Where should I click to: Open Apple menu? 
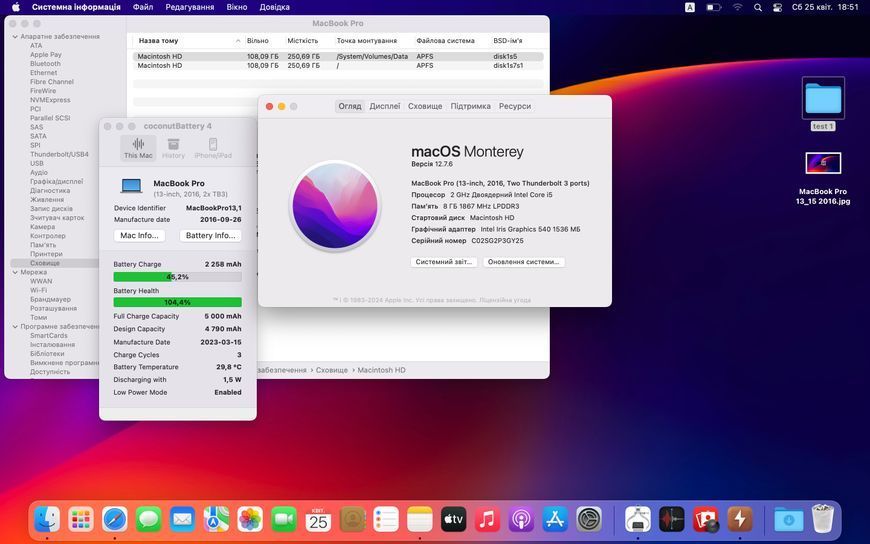click(x=16, y=7)
